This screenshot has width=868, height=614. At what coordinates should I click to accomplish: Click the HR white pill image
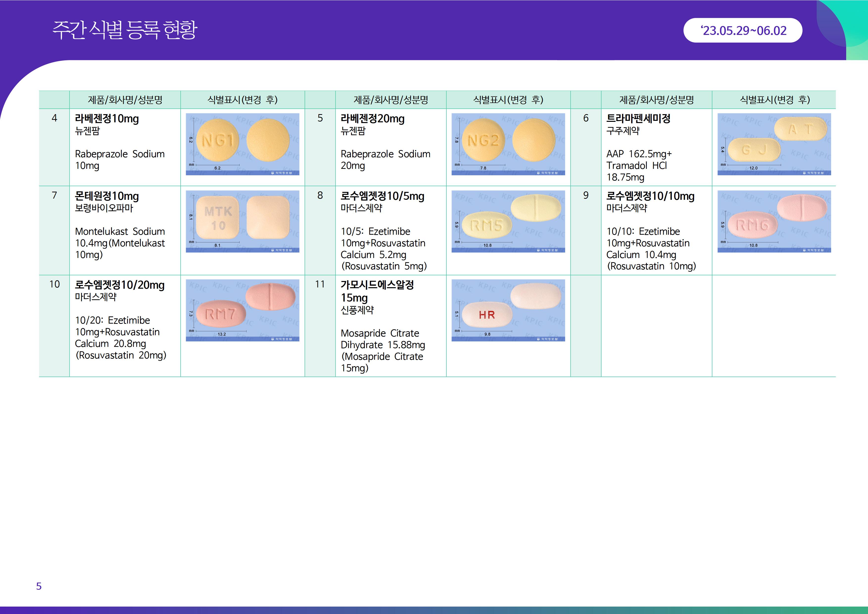coord(508,310)
